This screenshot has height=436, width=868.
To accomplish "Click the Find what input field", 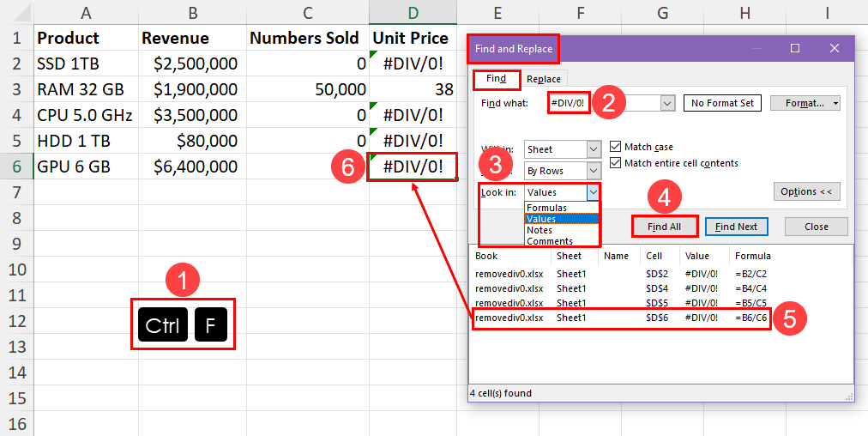I will click(x=603, y=103).
